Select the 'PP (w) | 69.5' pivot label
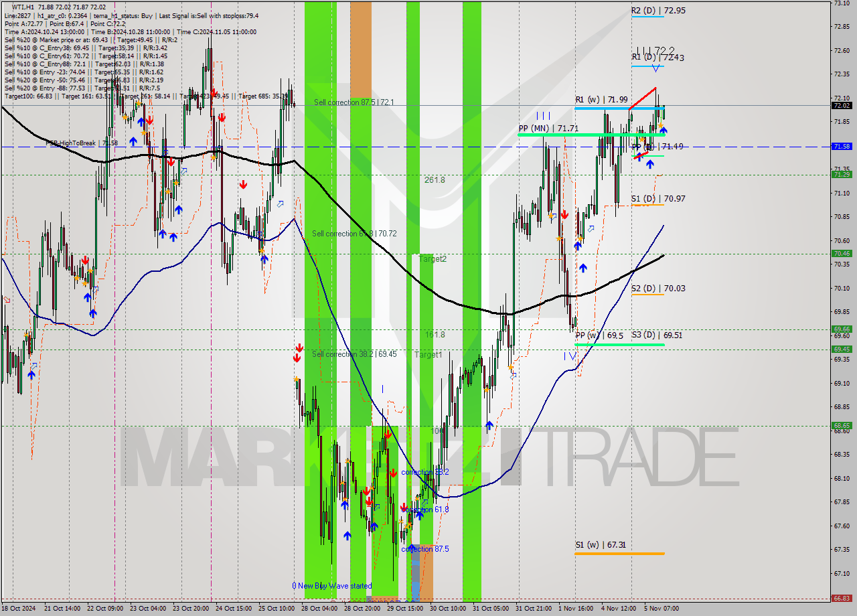Screen dimensions: 857x616 click(599, 335)
